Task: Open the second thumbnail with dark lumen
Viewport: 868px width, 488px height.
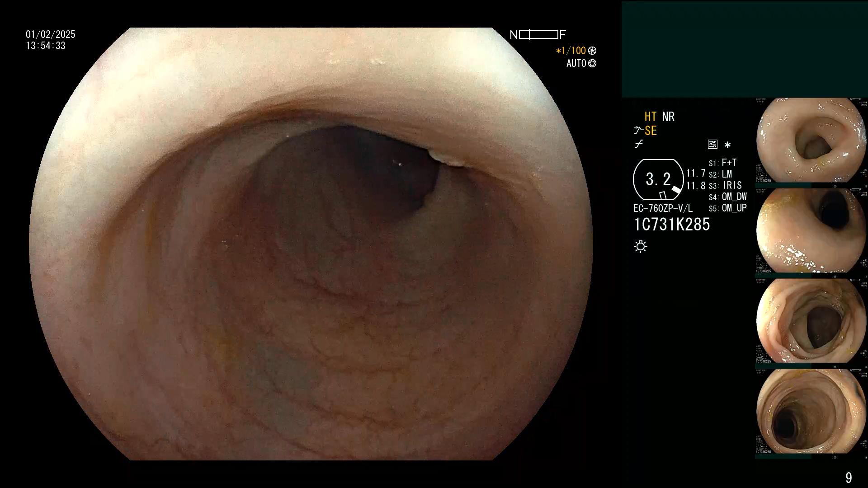Action: click(x=811, y=230)
